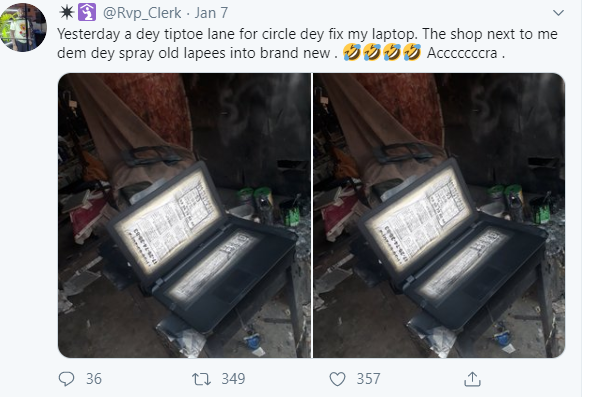The image size is (605, 397).
Task: Expand the tweet options chevron
Action: [x=558, y=13]
